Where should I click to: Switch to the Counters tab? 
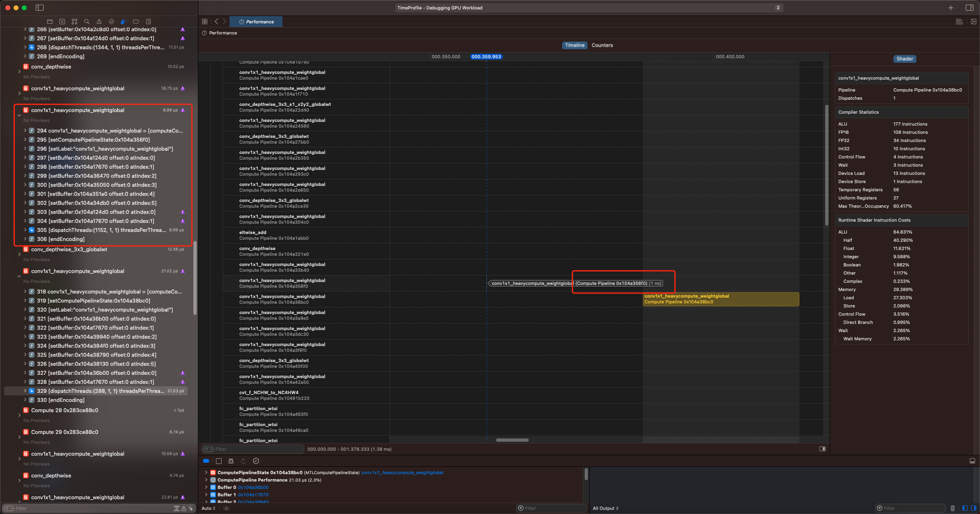(x=602, y=46)
